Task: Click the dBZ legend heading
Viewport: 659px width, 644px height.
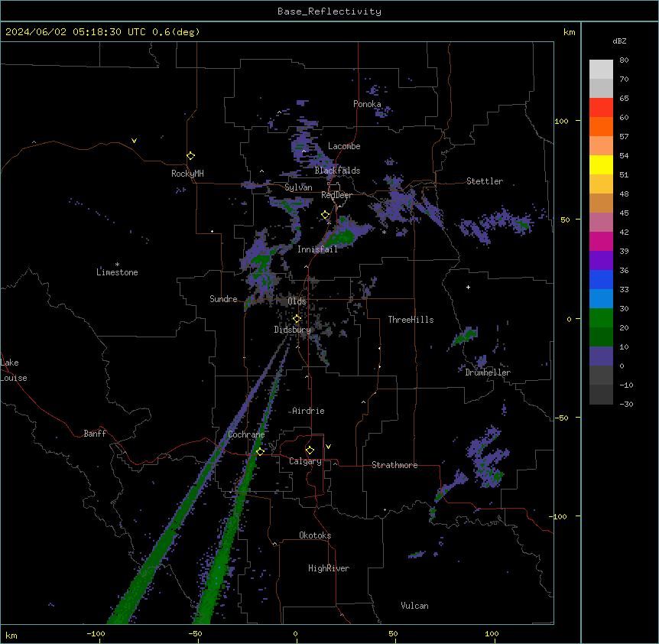Action: pos(619,41)
